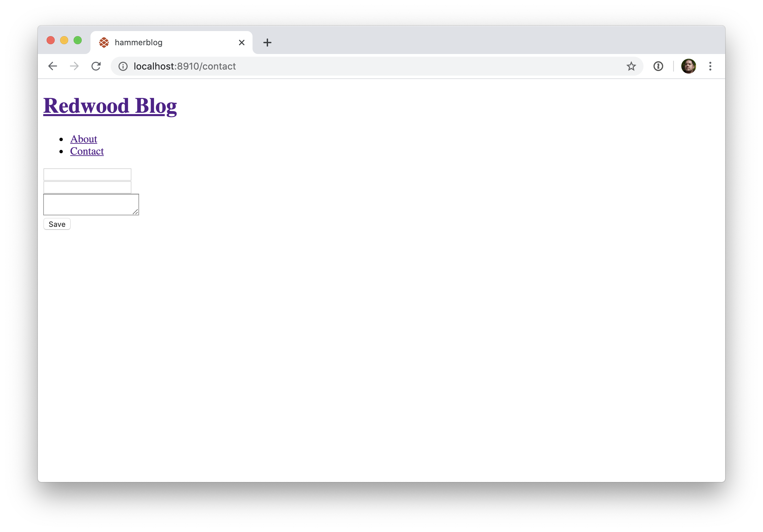Viewport: 763px width, 532px height.
Task: Click the localhost:8910/contact address bar
Action: 371,66
